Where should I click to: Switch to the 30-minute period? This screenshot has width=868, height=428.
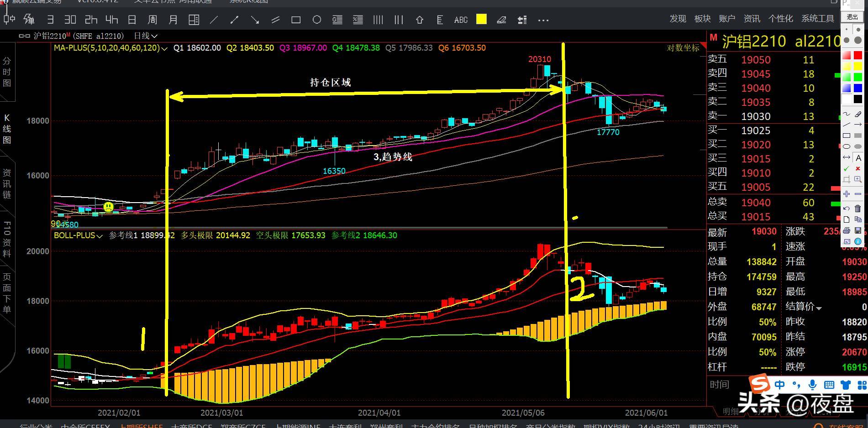point(70,20)
